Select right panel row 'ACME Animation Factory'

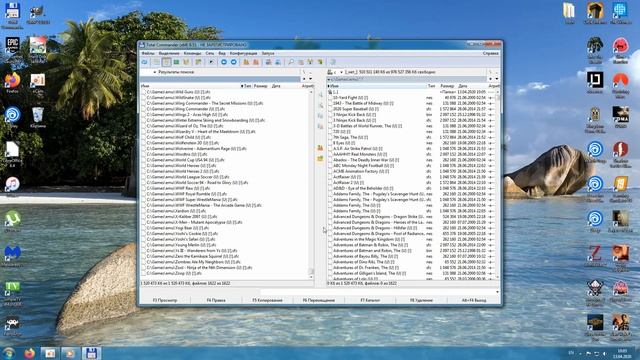point(411,171)
